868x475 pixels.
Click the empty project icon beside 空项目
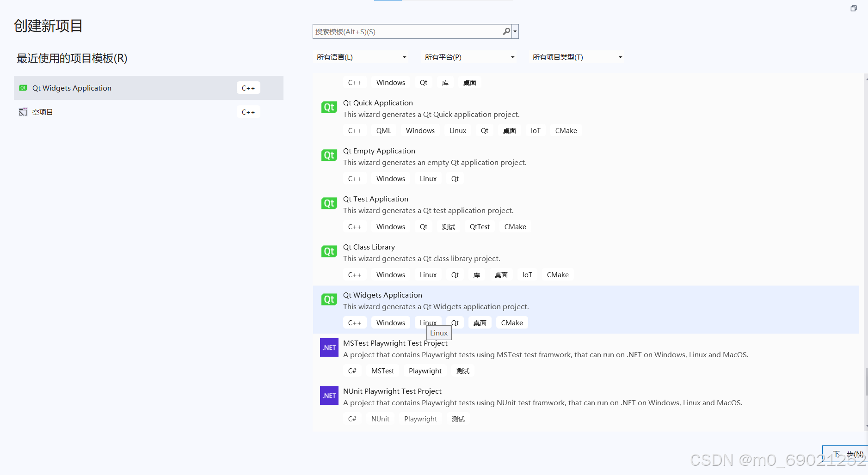(x=23, y=112)
